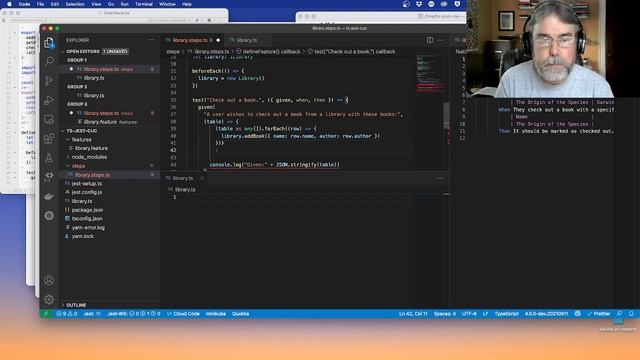Select the library.ts tab in lower group
Image resolution: width=640 pixels, height=360 pixels.
click(182, 178)
